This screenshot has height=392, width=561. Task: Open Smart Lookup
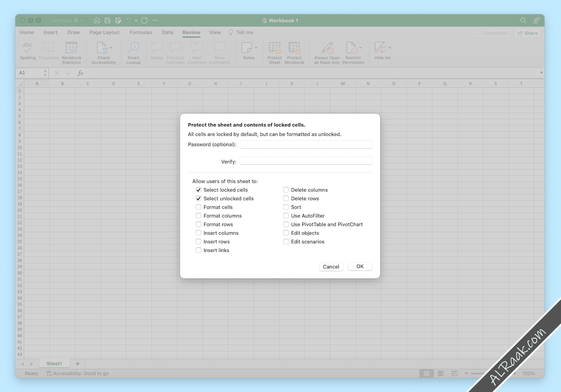click(x=133, y=53)
